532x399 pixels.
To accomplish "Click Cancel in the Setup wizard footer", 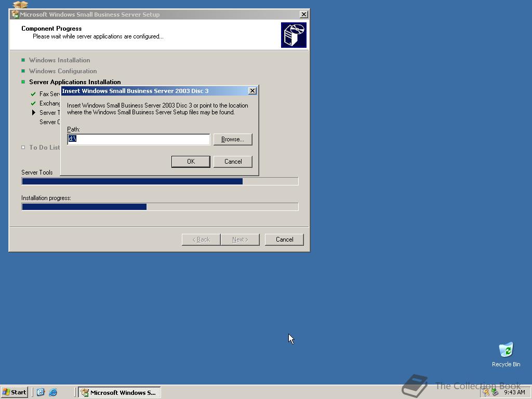I will [x=284, y=240].
